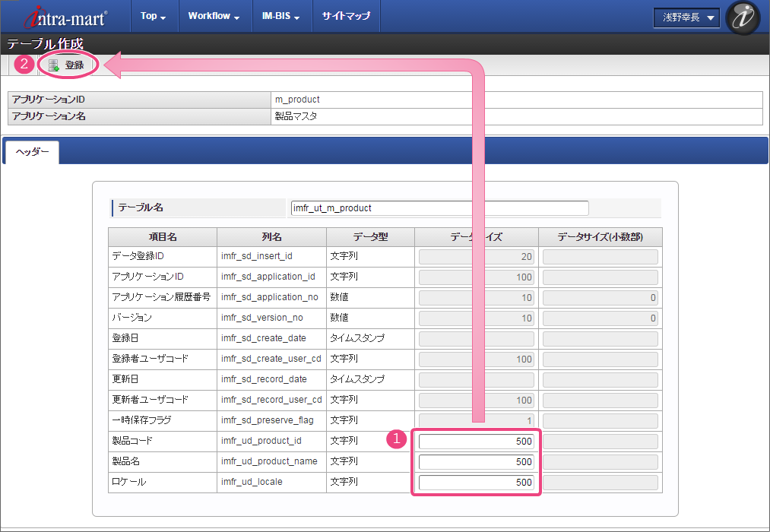Click the imfr_ud_product_name column name

[x=269, y=461]
